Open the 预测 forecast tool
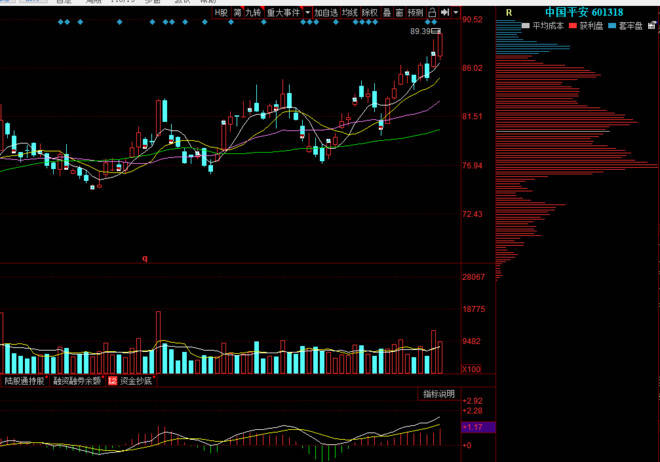Viewport: 660px width, 462px height. (x=414, y=12)
